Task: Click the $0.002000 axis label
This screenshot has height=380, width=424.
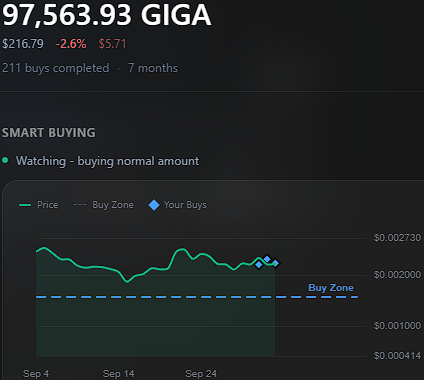Action: [x=397, y=275]
